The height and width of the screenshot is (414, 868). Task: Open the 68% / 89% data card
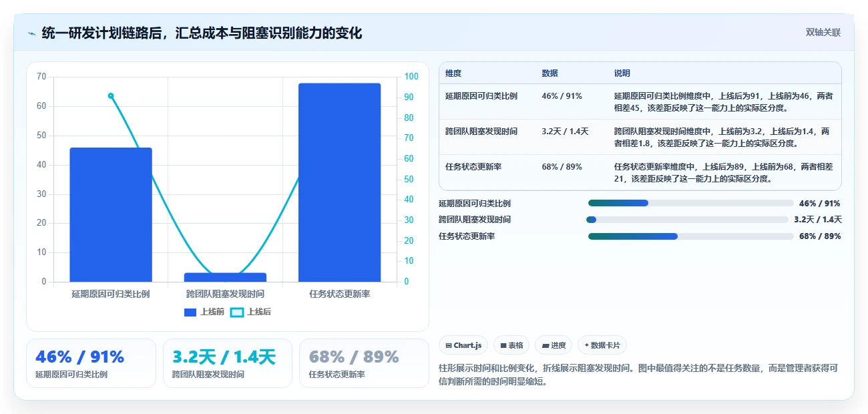pos(364,363)
